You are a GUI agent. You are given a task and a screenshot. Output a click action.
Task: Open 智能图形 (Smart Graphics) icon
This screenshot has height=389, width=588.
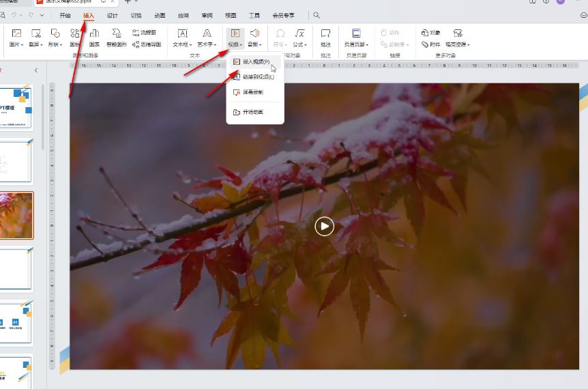(x=116, y=33)
